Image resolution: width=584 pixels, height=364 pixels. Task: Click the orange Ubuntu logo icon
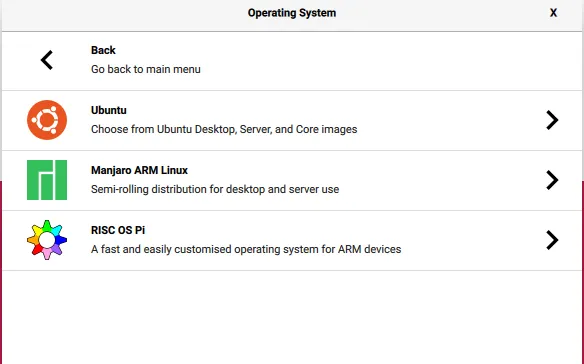pos(47,120)
